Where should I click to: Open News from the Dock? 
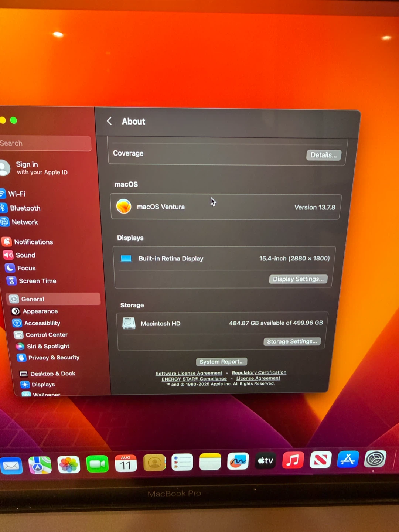320,460
